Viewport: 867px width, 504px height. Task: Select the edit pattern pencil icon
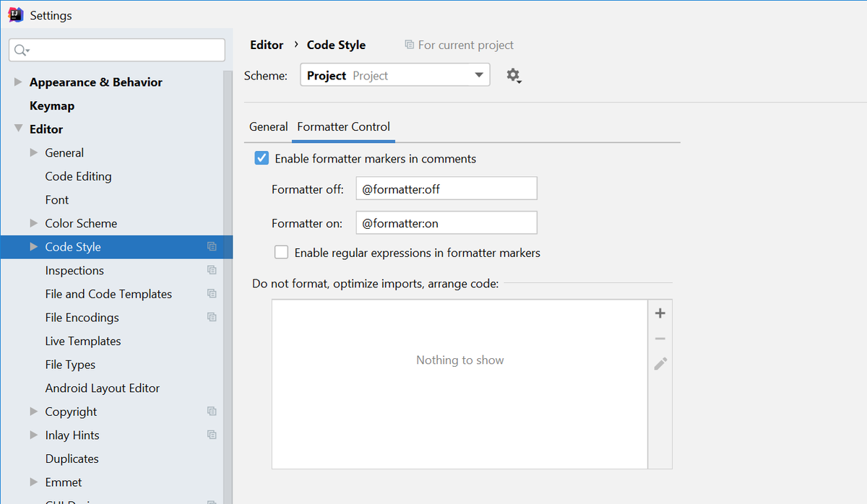[660, 363]
